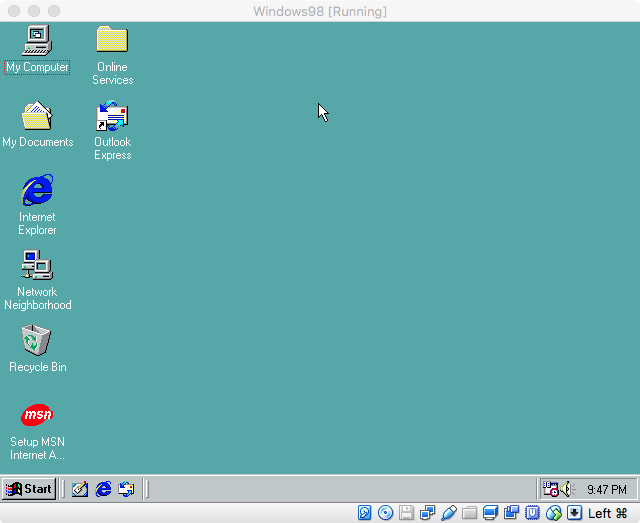Image resolution: width=640 pixels, height=523 pixels.
Task: Click the Quick Launch toolbar drag handle
Action: tap(63, 489)
